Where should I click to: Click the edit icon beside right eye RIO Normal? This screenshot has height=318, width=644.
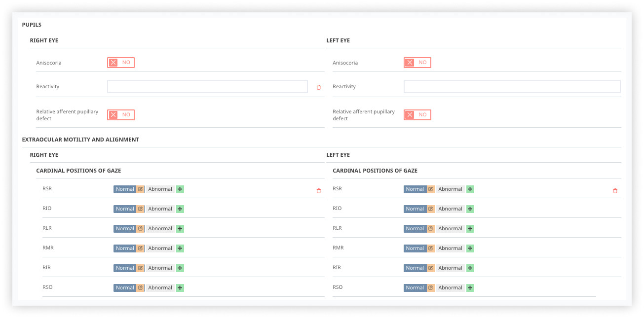[x=141, y=209]
